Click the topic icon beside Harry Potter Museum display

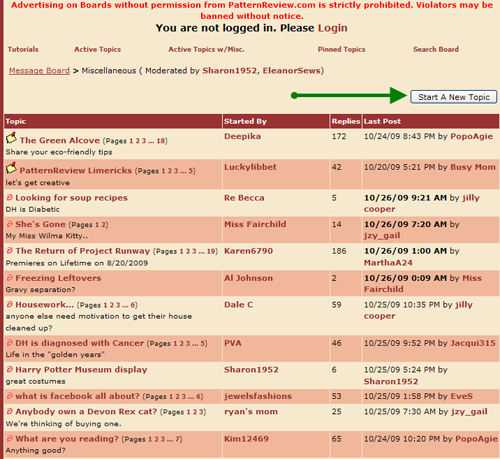click(x=10, y=369)
